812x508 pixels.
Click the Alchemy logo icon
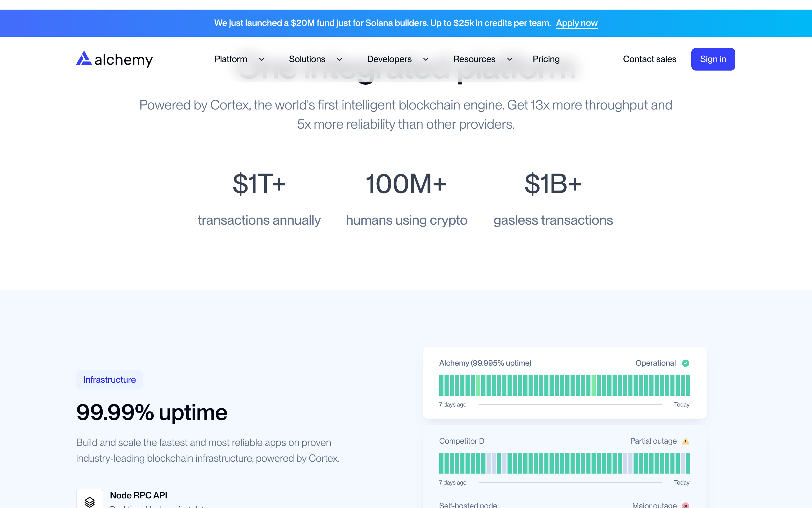pyautogui.click(x=84, y=58)
